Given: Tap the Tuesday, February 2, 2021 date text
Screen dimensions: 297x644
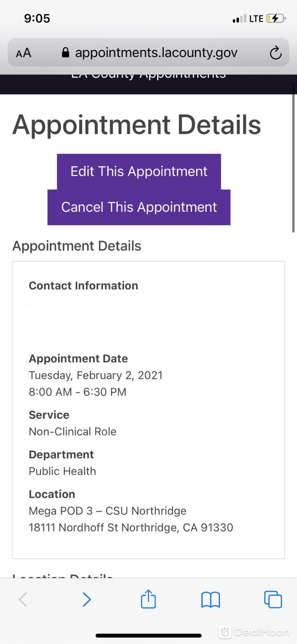Looking at the screenshot, I should (x=96, y=375).
